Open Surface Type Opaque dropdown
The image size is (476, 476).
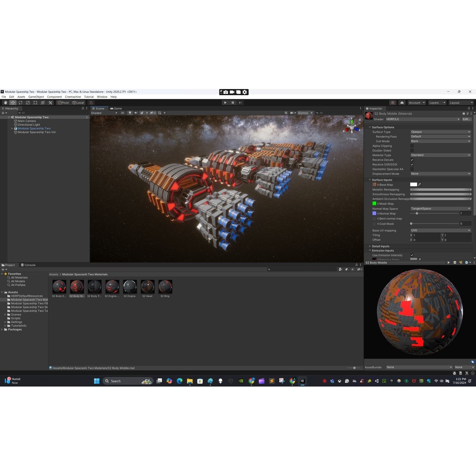[x=440, y=132]
